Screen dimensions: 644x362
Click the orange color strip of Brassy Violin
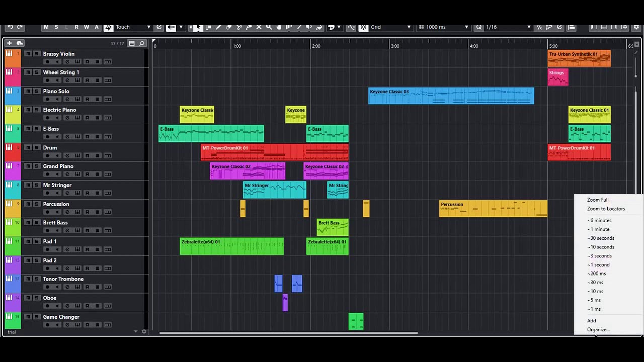[x=13, y=58]
